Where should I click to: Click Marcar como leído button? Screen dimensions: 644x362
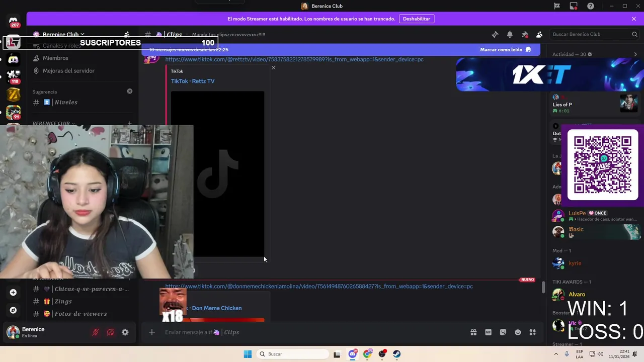coord(506,50)
